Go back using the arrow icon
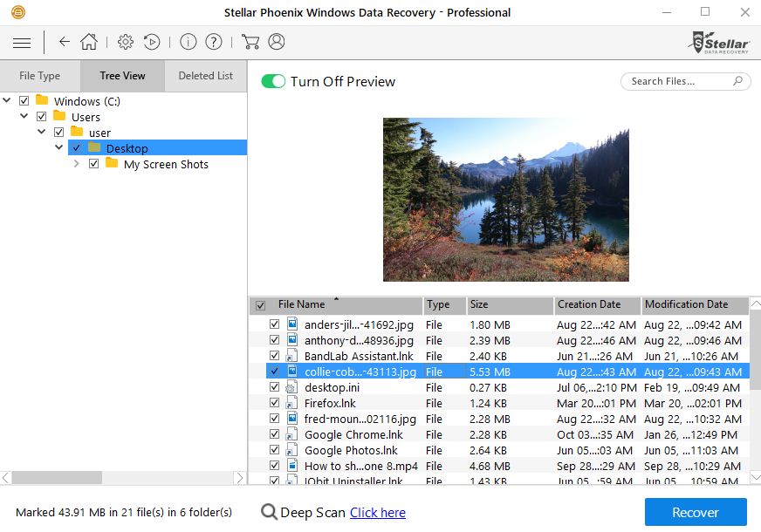The image size is (761, 532). tap(64, 42)
